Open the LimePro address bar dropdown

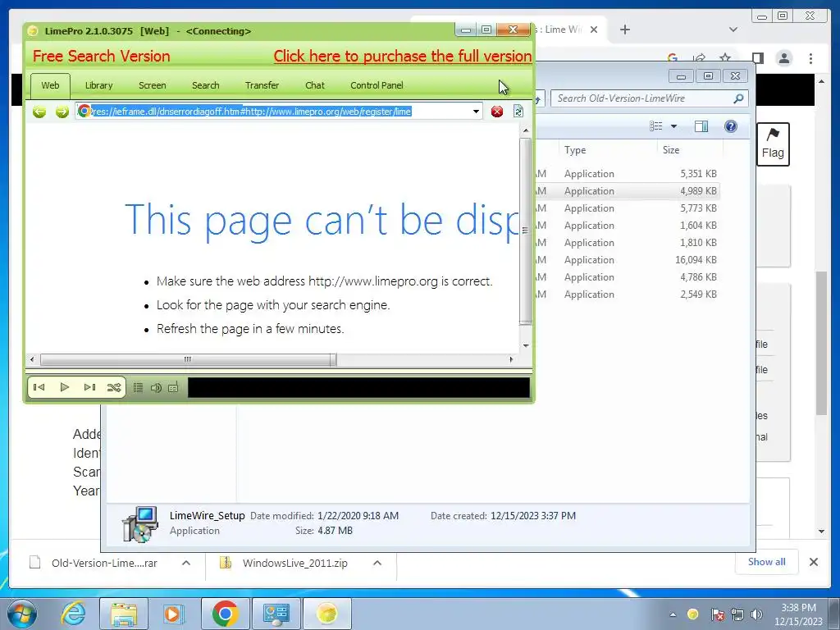[476, 112]
